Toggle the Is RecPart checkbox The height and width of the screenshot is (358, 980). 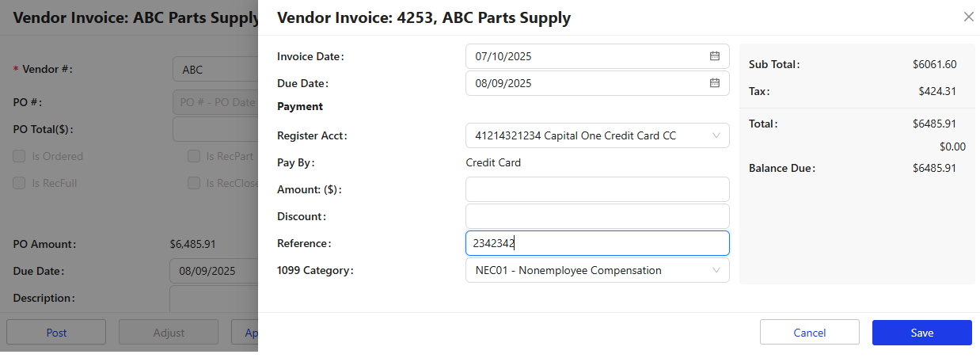click(194, 156)
